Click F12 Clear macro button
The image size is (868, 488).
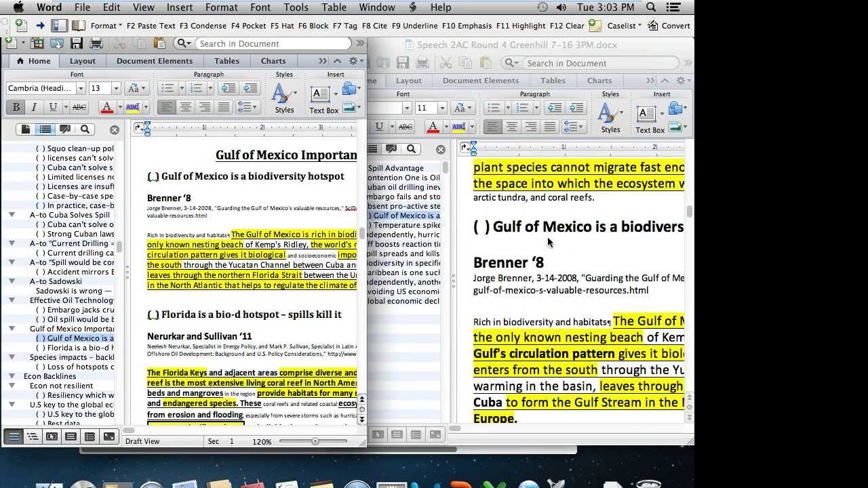click(x=567, y=26)
